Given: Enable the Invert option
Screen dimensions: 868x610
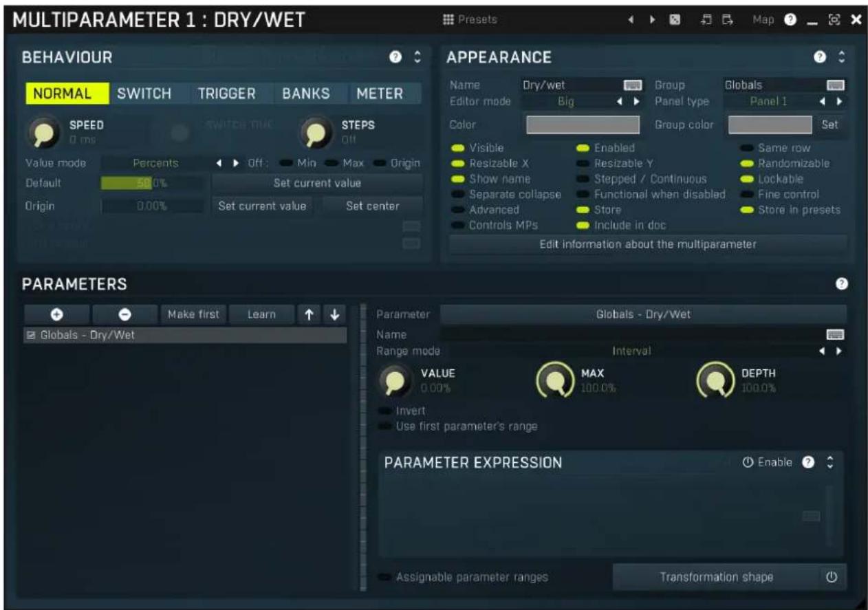Looking at the screenshot, I should click(x=403, y=411).
